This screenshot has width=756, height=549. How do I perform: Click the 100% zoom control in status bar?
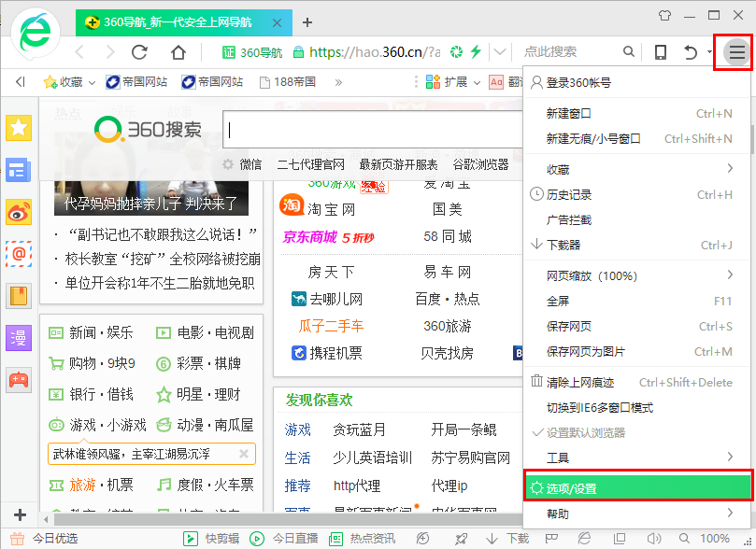[x=716, y=539]
